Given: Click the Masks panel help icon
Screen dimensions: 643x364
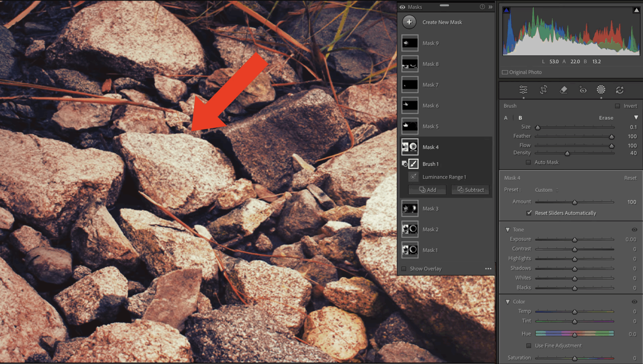Looking at the screenshot, I should click(482, 7).
